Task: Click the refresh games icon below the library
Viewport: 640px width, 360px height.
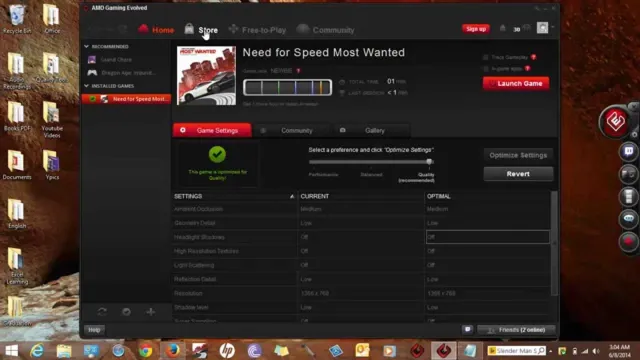Action: [x=102, y=312]
